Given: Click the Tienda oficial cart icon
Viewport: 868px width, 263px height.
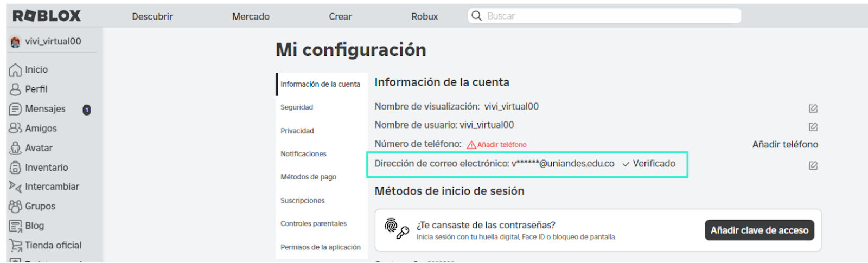Looking at the screenshot, I should [16, 246].
